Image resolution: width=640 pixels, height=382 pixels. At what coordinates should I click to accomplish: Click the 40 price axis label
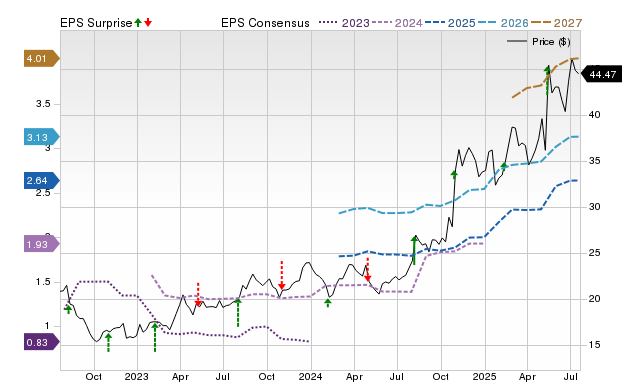click(x=594, y=115)
